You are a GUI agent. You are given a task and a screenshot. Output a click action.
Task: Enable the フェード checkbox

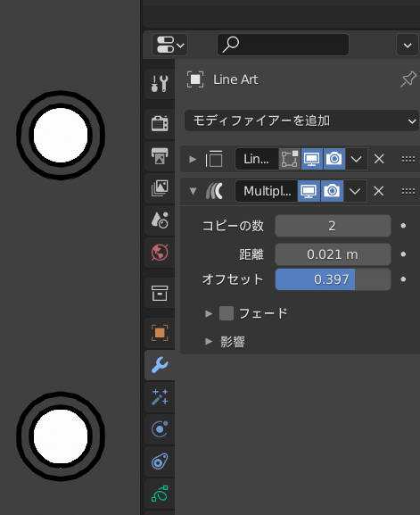pyautogui.click(x=226, y=313)
